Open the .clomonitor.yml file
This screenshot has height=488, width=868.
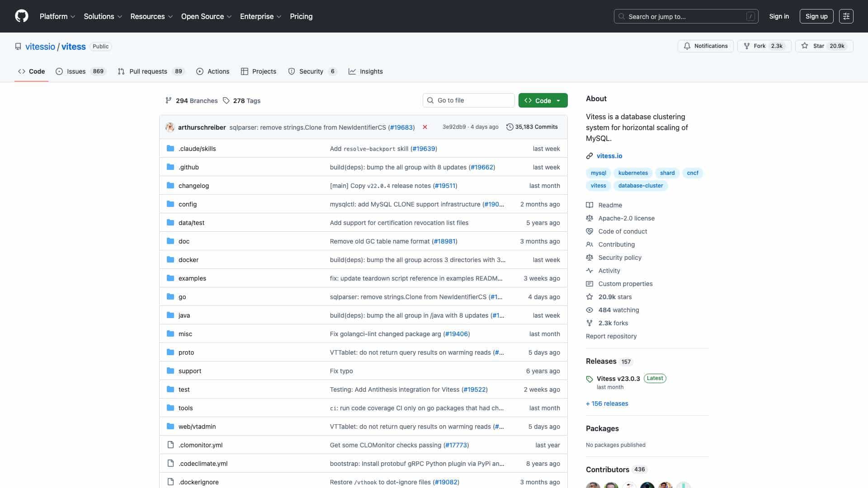(x=200, y=445)
